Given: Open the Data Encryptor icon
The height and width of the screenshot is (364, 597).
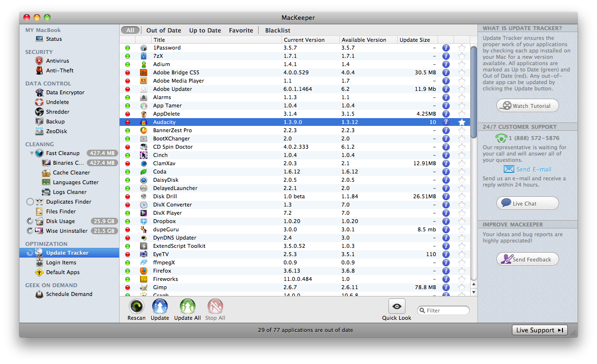Looking at the screenshot, I should (39, 92).
